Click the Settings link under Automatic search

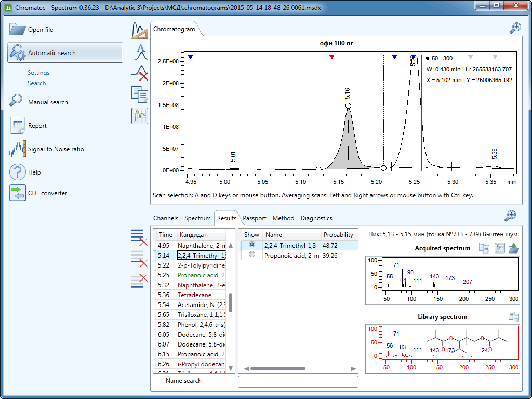tap(38, 73)
